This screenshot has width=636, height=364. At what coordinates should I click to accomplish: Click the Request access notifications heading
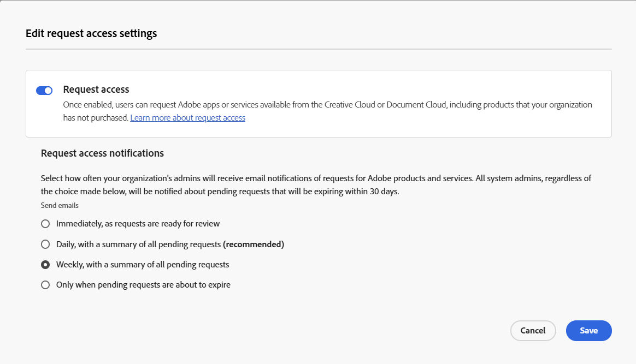point(102,153)
